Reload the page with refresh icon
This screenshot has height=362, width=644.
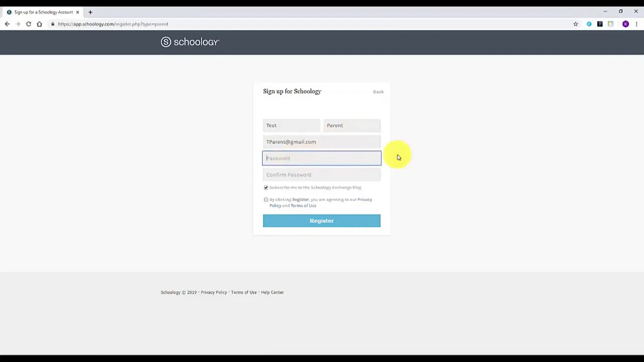coord(29,24)
